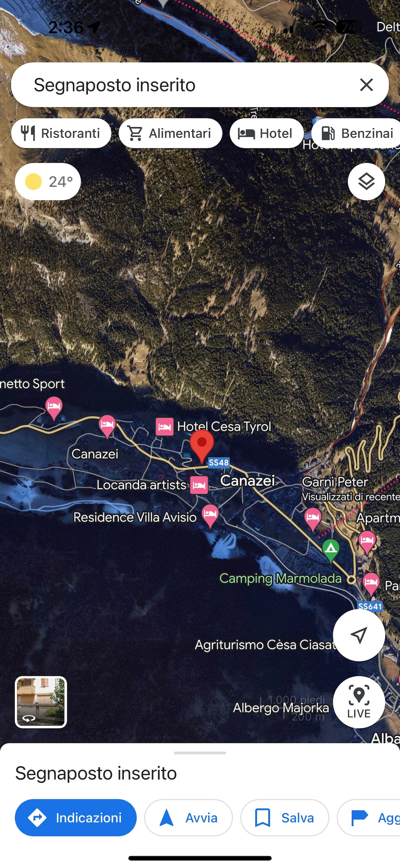
Task: Clear search with the X button
Action: click(366, 85)
